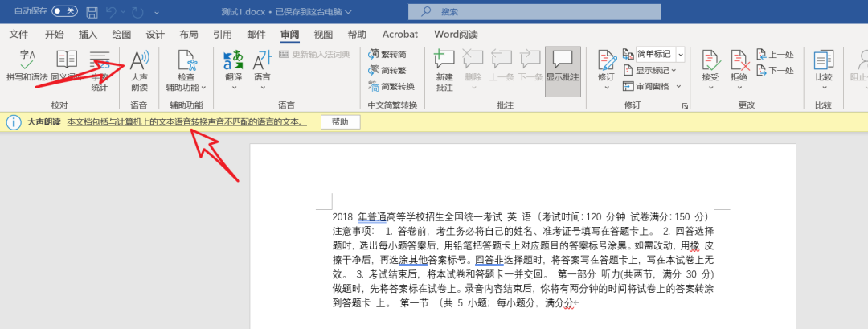This screenshot has height=329, width=868.
Task: Open the 简单标记 markup display combo box
Action: (661, 54)
